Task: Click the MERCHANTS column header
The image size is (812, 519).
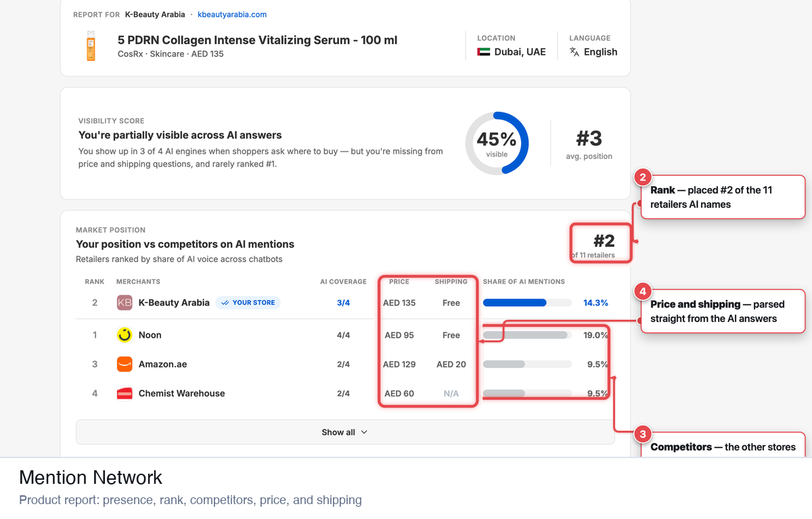Action: (x=138, y=281)
